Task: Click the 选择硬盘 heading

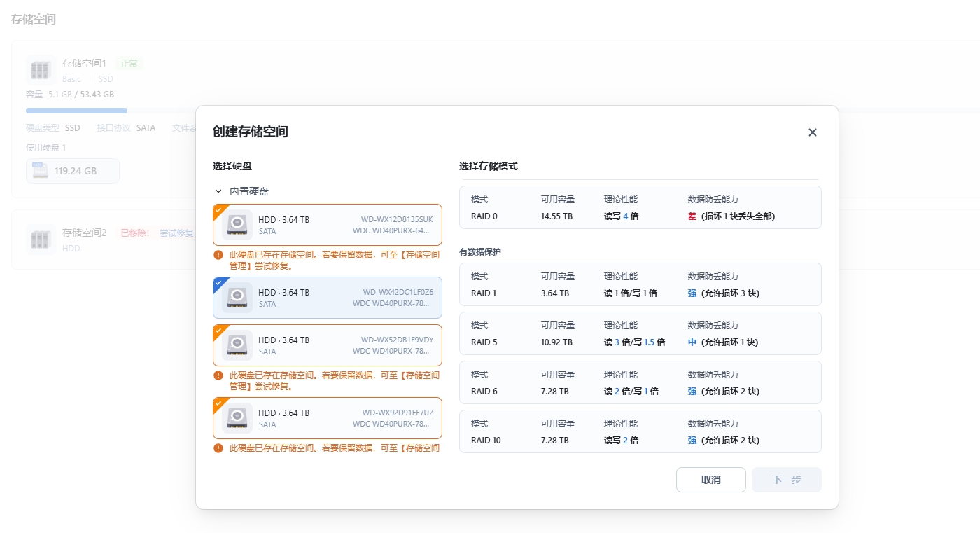Action: click(232, 167)
